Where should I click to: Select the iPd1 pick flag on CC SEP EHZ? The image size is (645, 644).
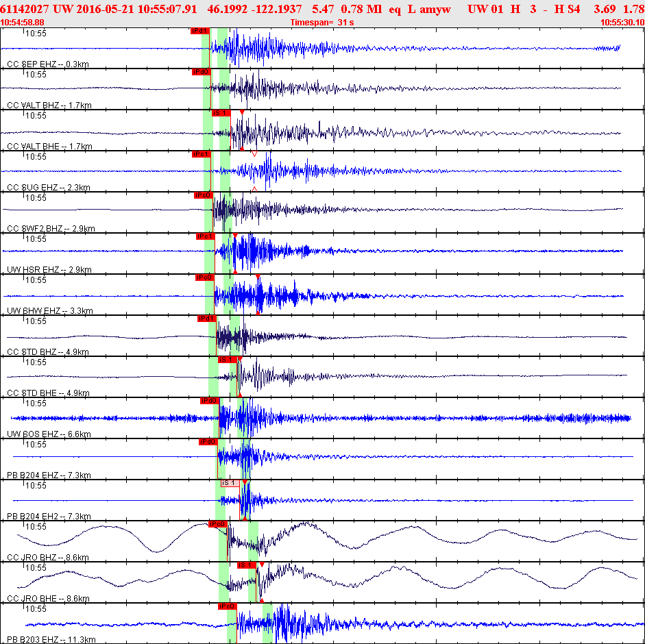[200, 31]
